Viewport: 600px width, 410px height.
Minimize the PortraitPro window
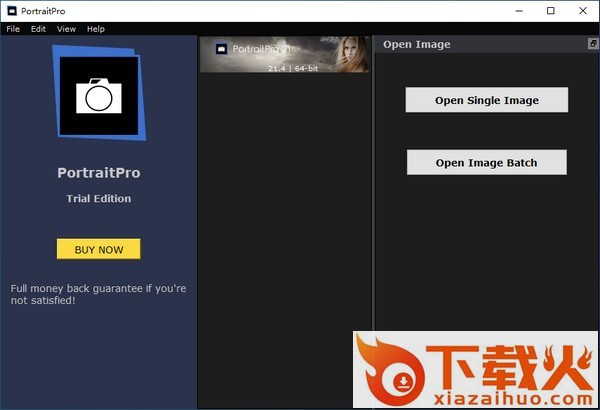pos(519,11)
